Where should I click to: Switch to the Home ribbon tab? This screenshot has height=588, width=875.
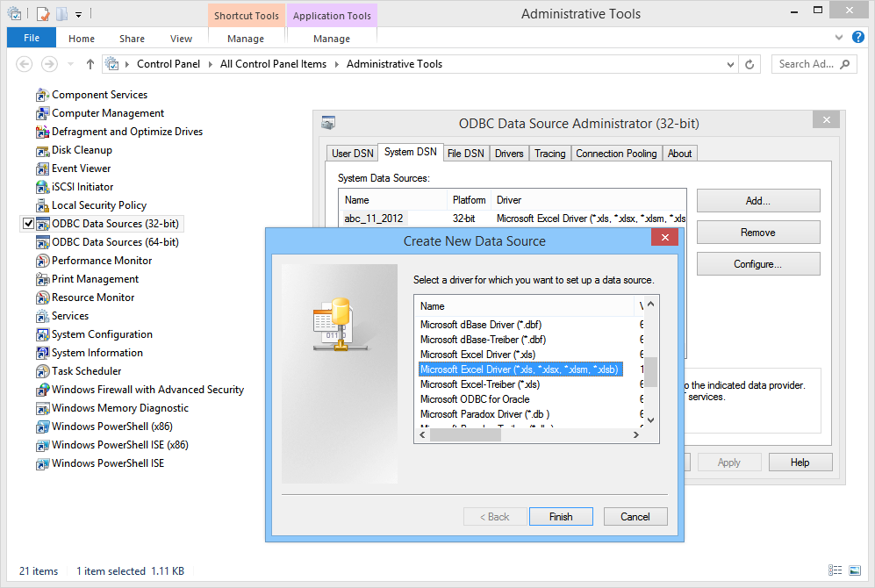(82, 39)
